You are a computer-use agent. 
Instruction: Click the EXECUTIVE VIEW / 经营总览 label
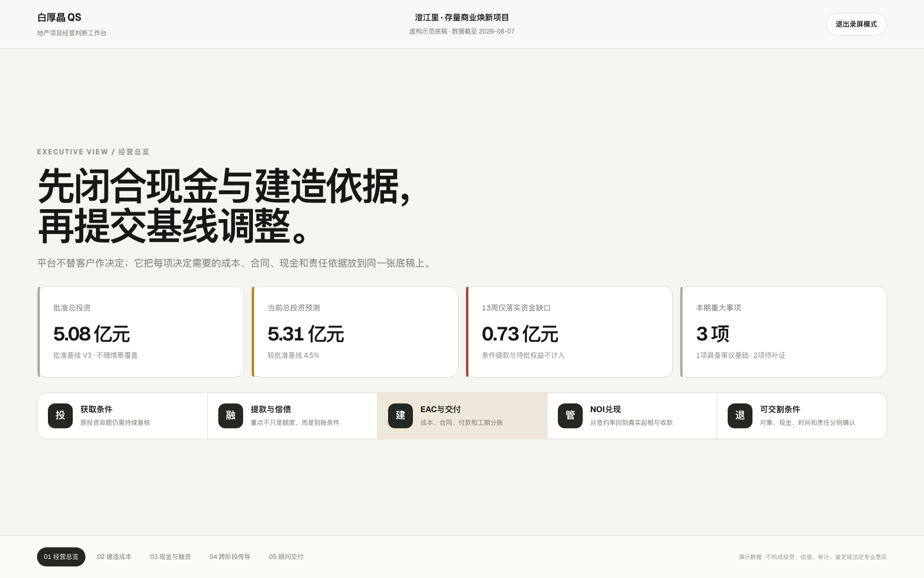pyautogui.click(x=93, y=152)
